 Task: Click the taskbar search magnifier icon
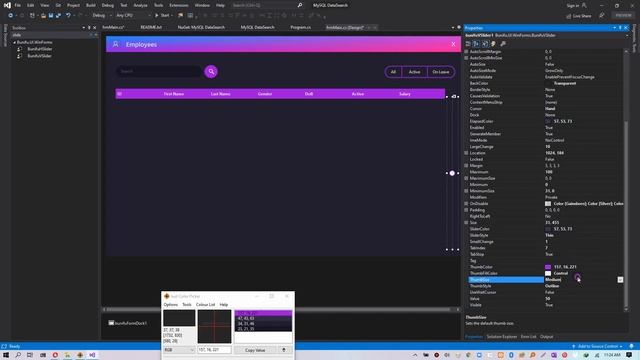pos(18,355)
